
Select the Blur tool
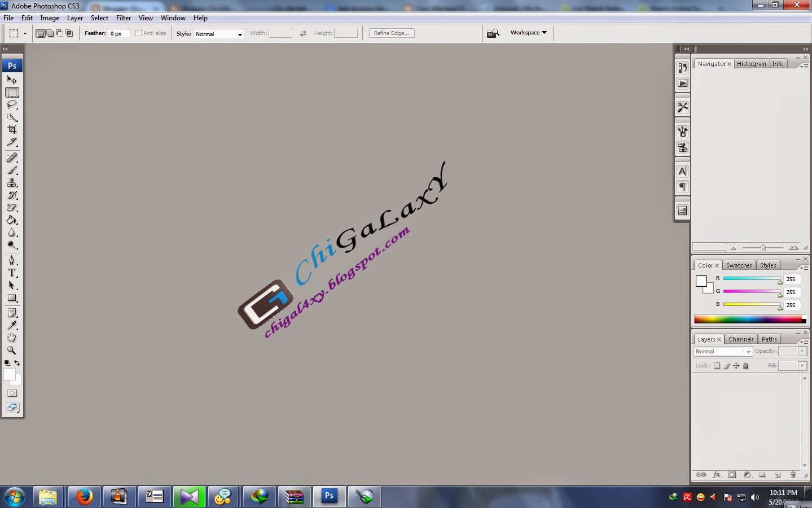12,233
